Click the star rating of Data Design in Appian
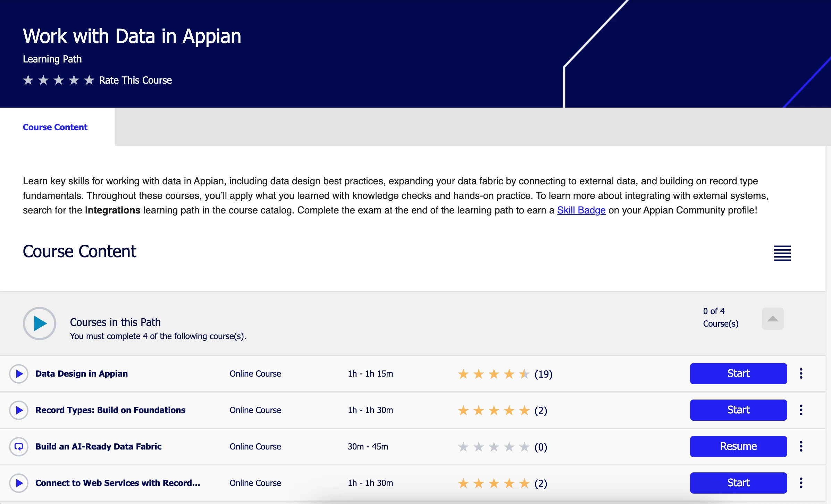831x504 pixels. coord(494,374)
